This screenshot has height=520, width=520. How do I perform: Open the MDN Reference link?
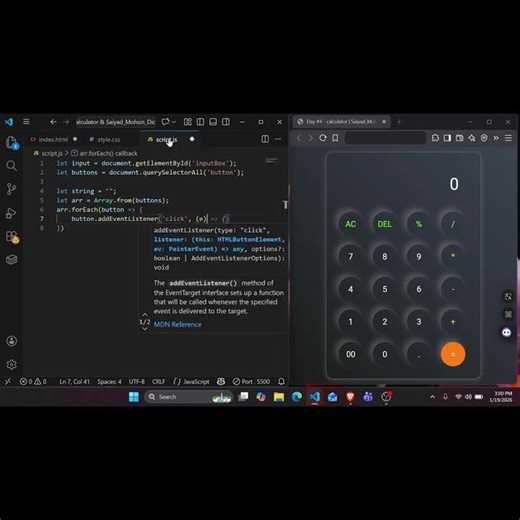tap(177, 324)
